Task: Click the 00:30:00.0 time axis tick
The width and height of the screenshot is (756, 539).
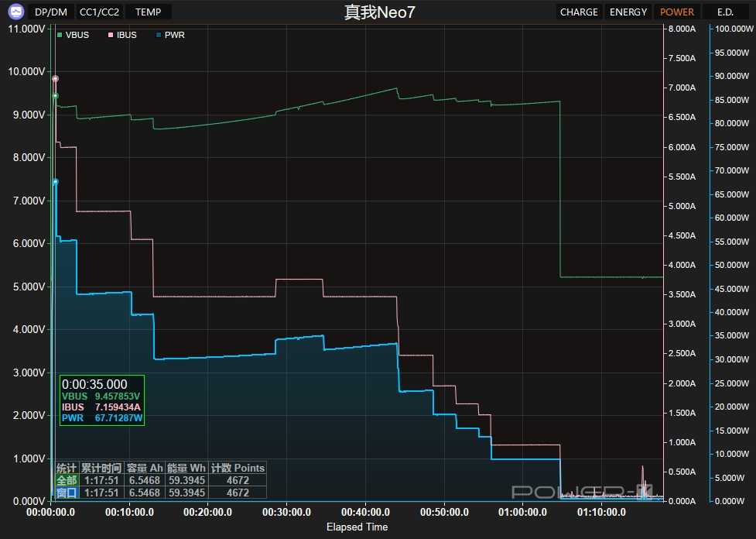Action: click(286, 512)
